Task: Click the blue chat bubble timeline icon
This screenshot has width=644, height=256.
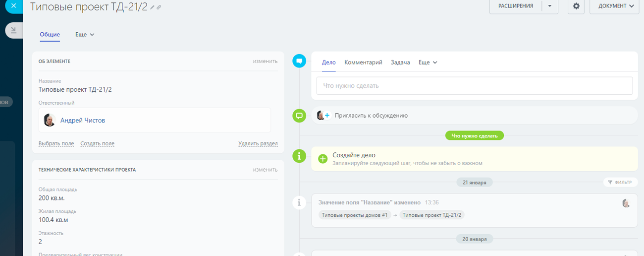Action: [x=299, y=61]
